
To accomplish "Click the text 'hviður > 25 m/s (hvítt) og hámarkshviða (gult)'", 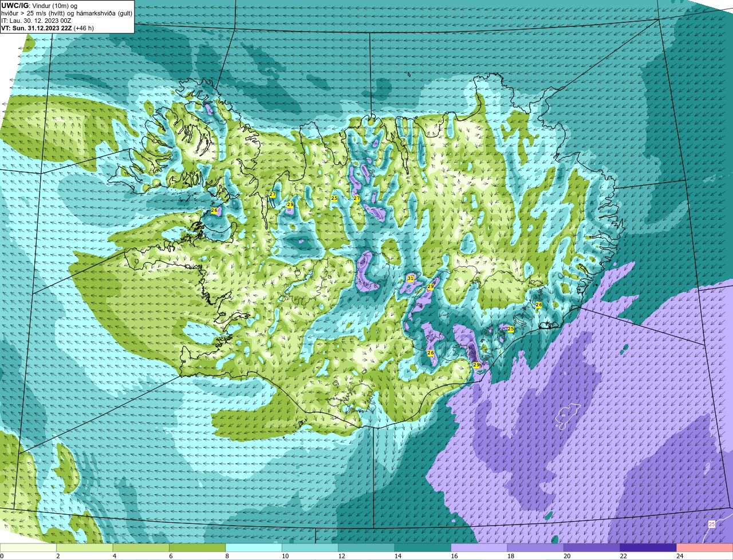I will (x=66, y=13).
